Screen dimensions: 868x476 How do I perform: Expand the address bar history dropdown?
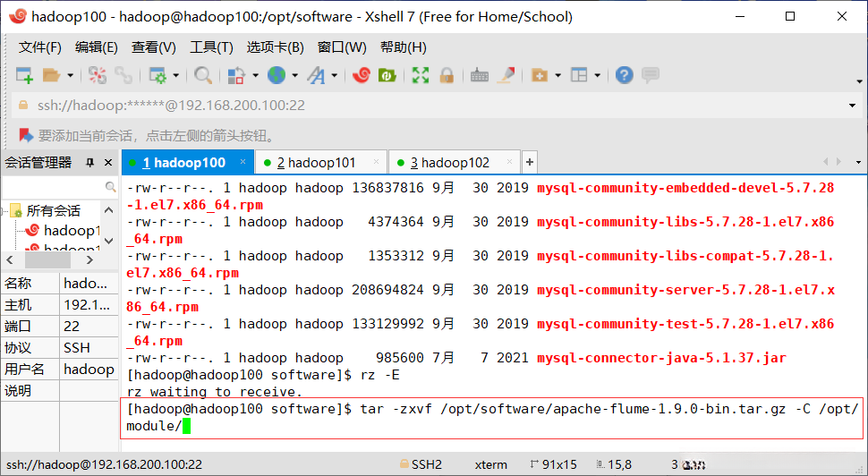(853, 106)
